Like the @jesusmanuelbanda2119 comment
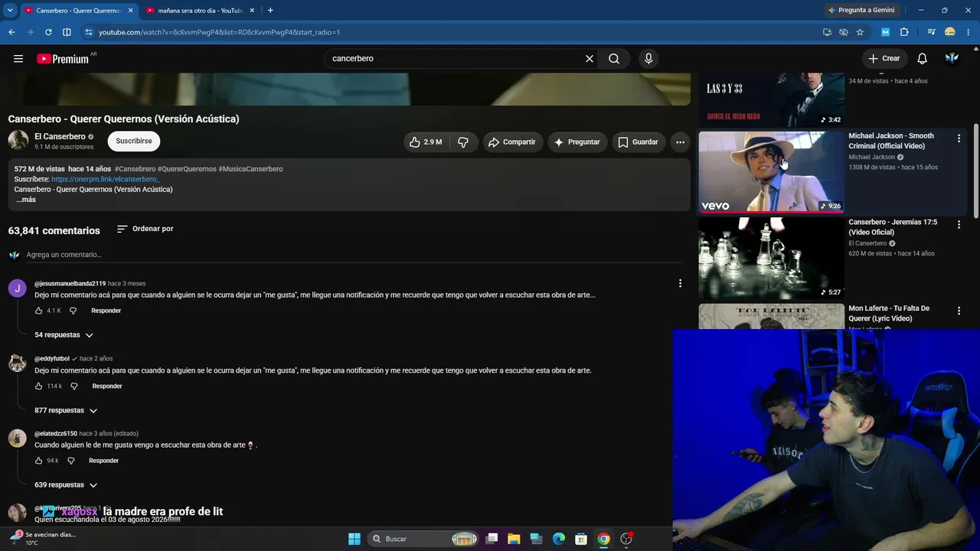 [x=39, y=311]
